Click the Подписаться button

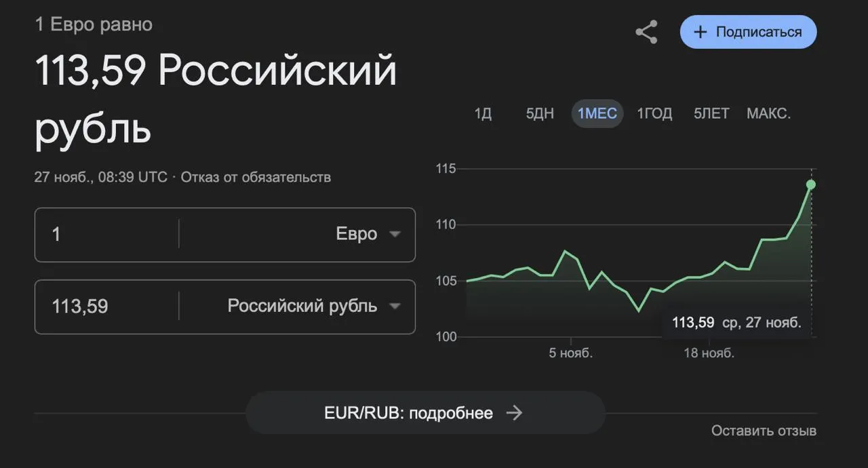(x=748, y=32)
